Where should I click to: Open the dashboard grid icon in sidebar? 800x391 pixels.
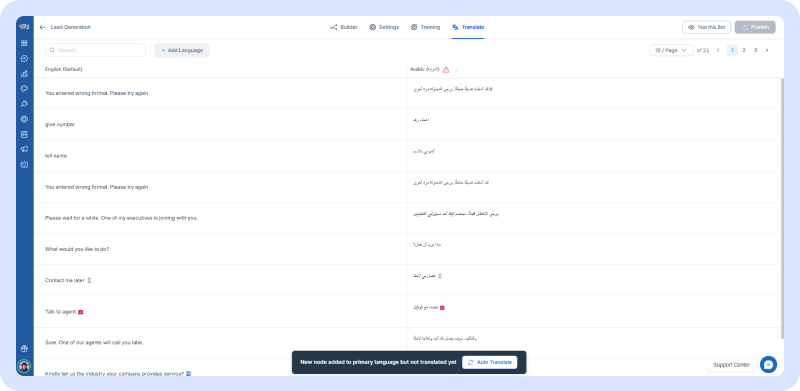pos(24,43)
